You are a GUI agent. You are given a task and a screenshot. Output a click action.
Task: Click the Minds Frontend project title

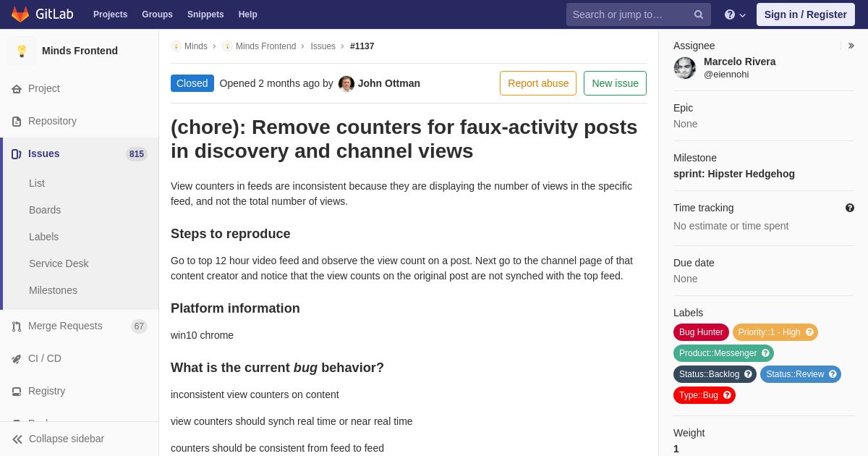80,51
